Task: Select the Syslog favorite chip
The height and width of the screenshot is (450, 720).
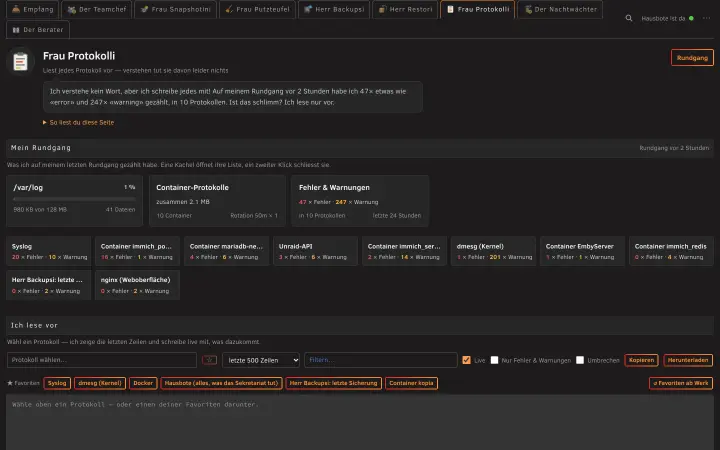Action: tap(57, 383)
